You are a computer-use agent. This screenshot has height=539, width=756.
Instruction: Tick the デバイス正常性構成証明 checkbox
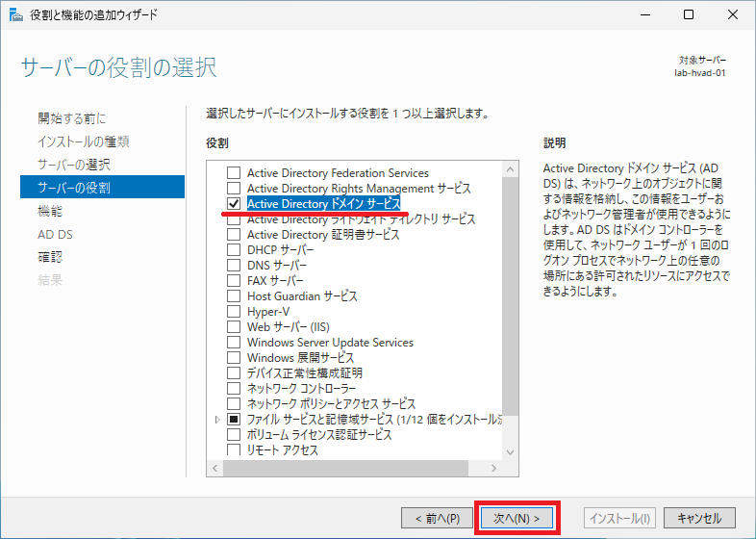[234, 373]
